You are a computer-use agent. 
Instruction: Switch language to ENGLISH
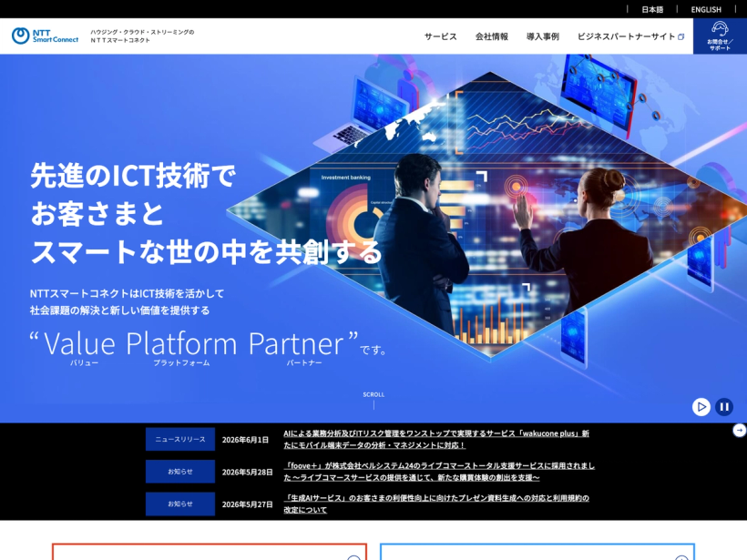706,9
